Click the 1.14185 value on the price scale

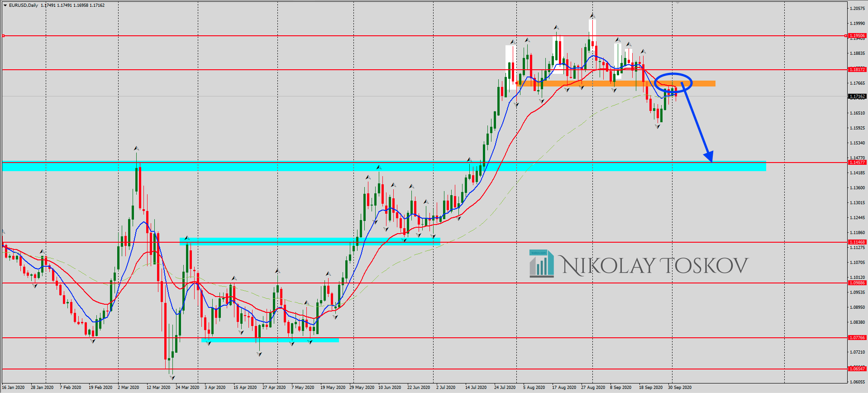pos(858,173)
